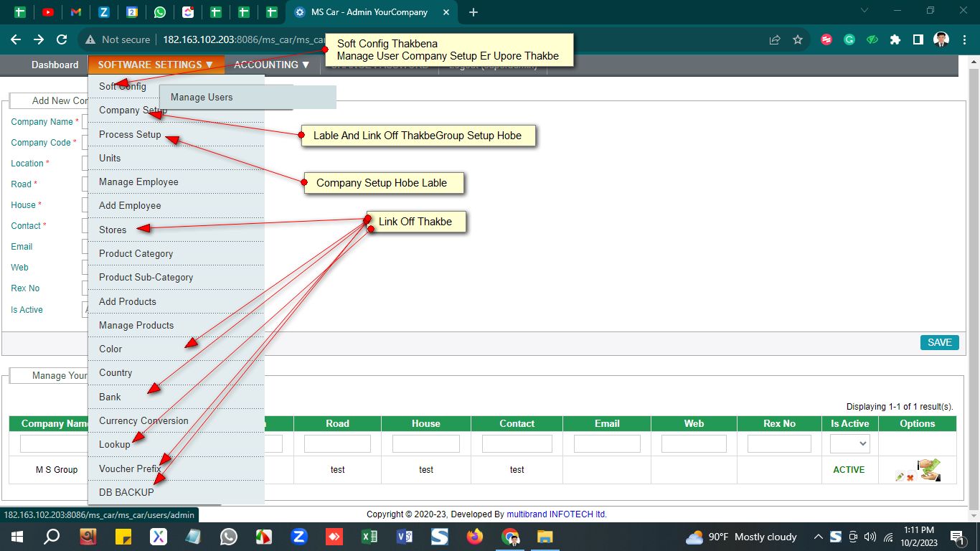Viewport: 980px width, 551px height.
Task: Bookmark this page with the star icon
Action: (x=798, y=40)
